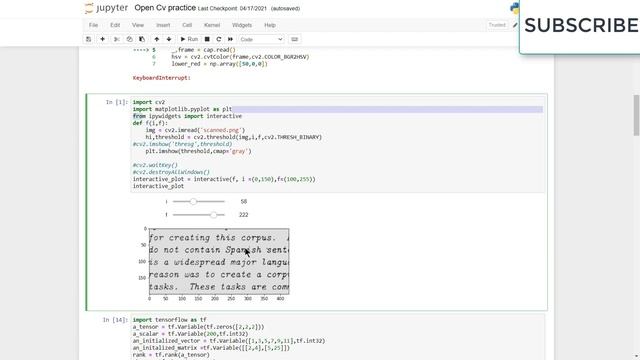The image size is (640, 360).
Task: Open the cell type Code dropdown
Action: click(x=261, y=39)
